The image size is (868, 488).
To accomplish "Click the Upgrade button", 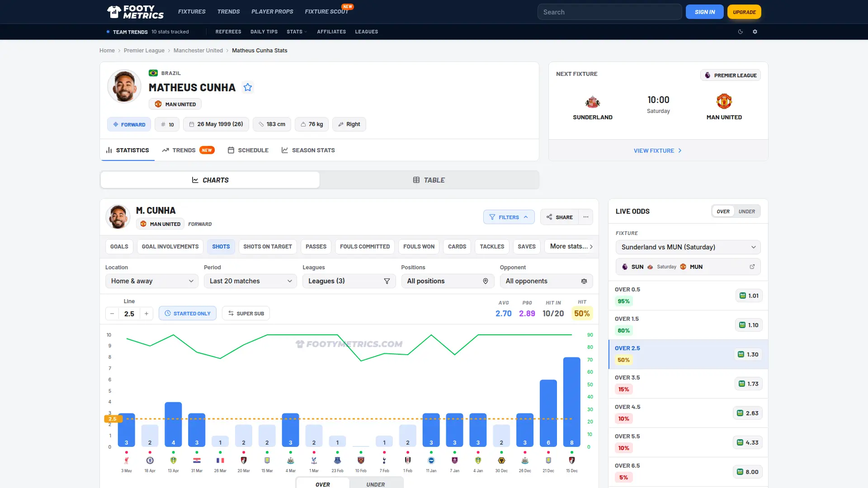I will (x=744, y=12).
